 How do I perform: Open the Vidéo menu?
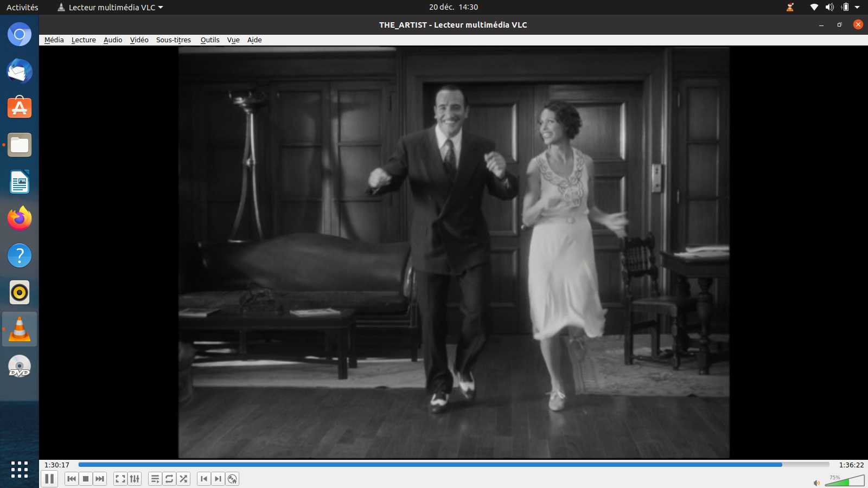(139, 40)
